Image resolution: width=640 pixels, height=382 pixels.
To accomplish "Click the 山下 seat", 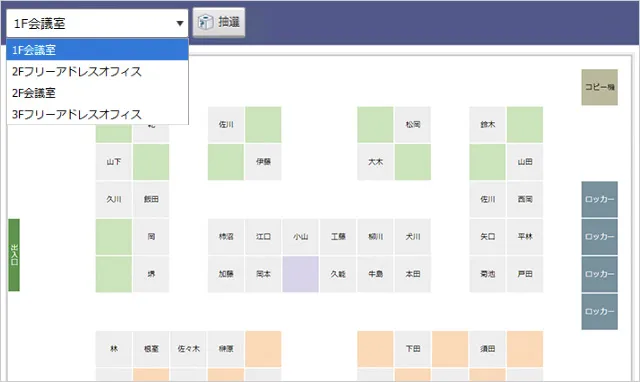I will [x=114, y=162].
